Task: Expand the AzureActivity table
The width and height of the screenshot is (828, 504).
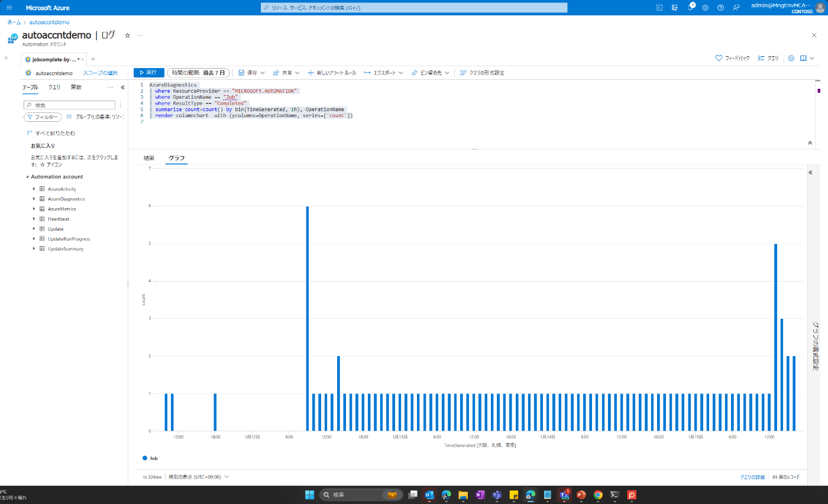Action: [x=34, y=189]
